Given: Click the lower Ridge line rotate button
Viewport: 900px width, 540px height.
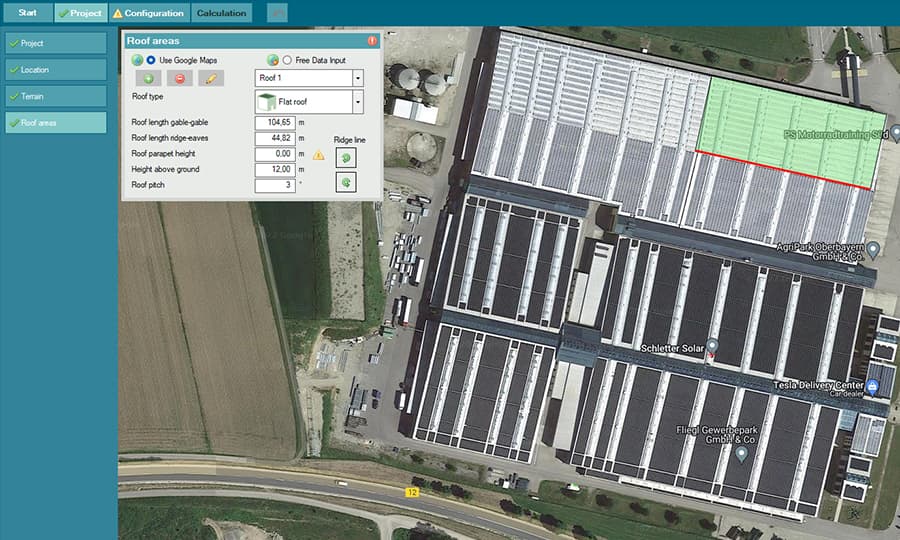Looking at the screenshot, I should click(x=345, y=181).
